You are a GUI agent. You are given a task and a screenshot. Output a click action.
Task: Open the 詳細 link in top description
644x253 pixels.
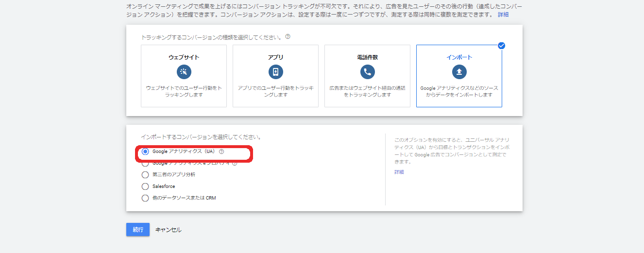pos(503,15)
